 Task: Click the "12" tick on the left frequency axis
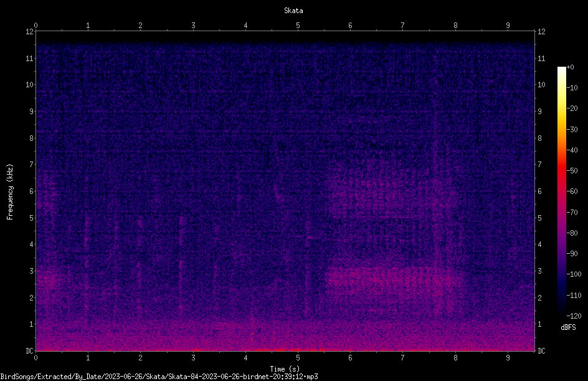coord(30,32)
